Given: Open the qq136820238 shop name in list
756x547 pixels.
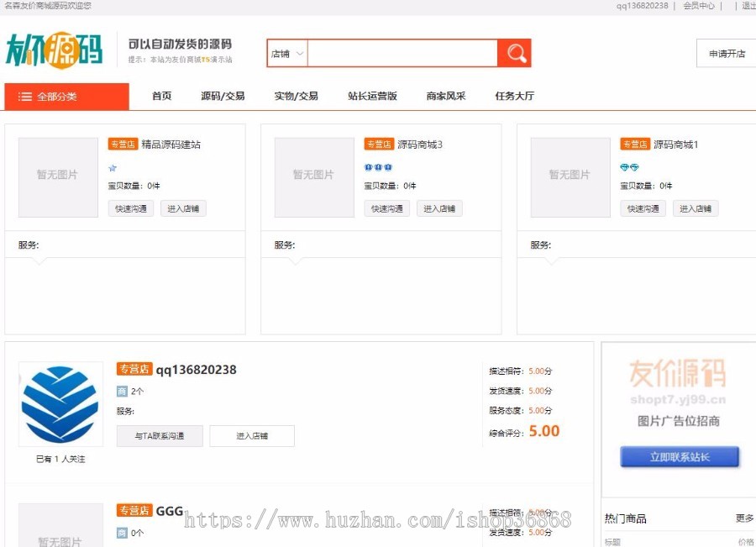Looking at the screenshot, I should [197, 370].
